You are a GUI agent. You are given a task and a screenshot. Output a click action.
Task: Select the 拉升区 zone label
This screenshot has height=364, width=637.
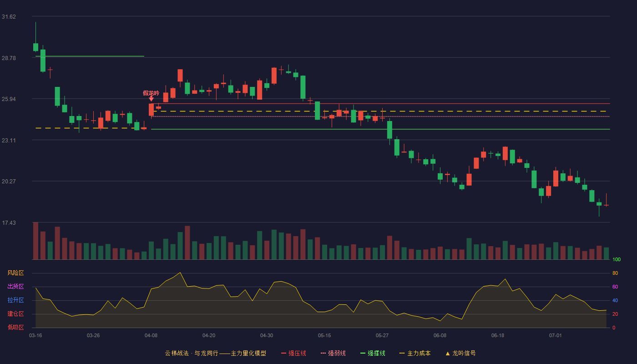click(x=15, y=300)
